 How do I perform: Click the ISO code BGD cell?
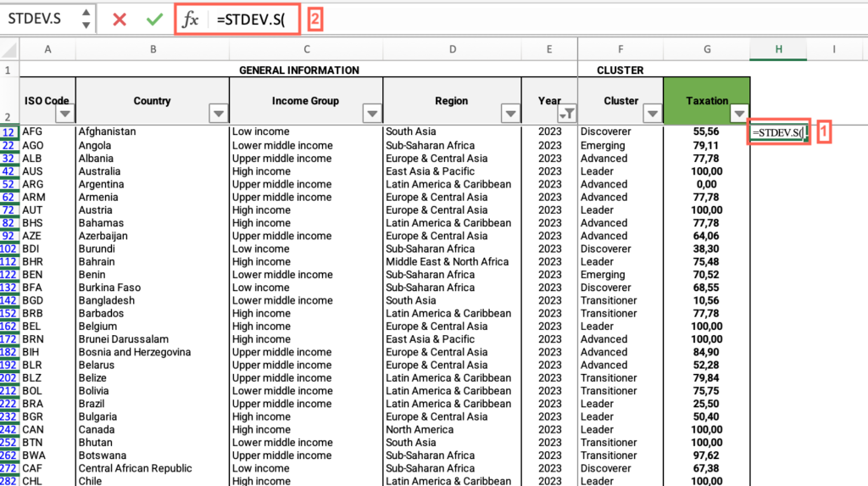coord(47,300)
